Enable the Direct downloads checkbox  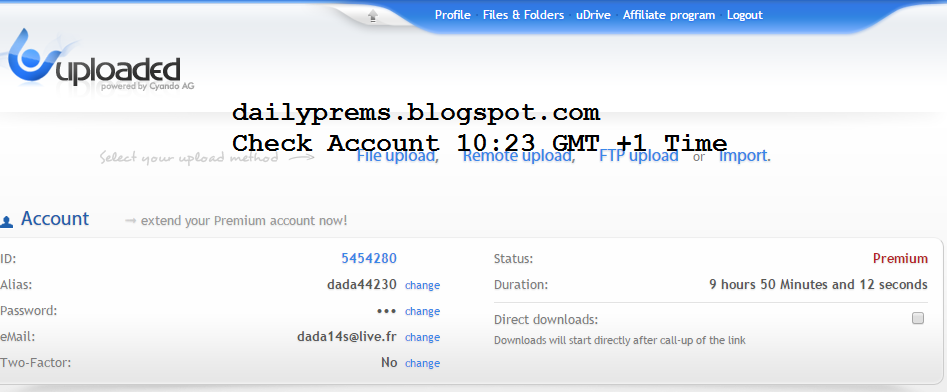click(918, 318)
